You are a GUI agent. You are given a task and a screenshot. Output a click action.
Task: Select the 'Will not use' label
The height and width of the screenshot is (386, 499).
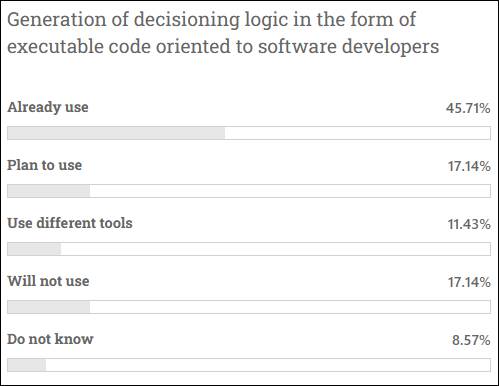point(48,281)
